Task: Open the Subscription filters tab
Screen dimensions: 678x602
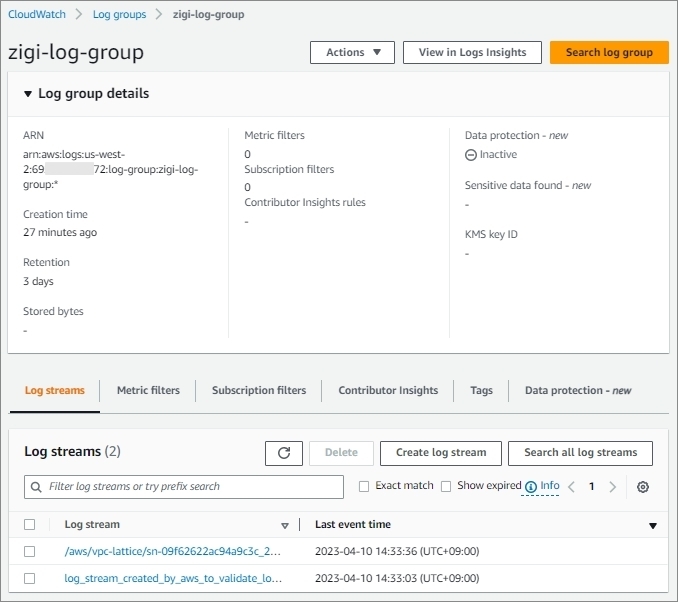Action: pyautogui.click(x=259, y=391)
